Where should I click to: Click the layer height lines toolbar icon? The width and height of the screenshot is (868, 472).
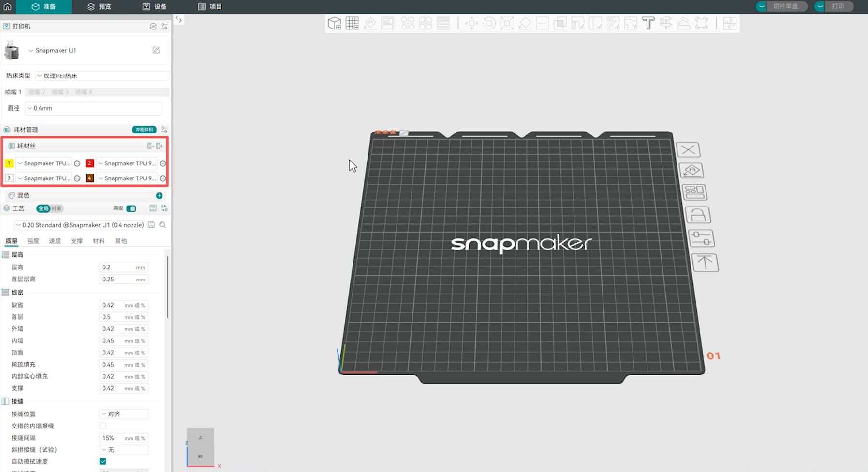pos(443,23)
